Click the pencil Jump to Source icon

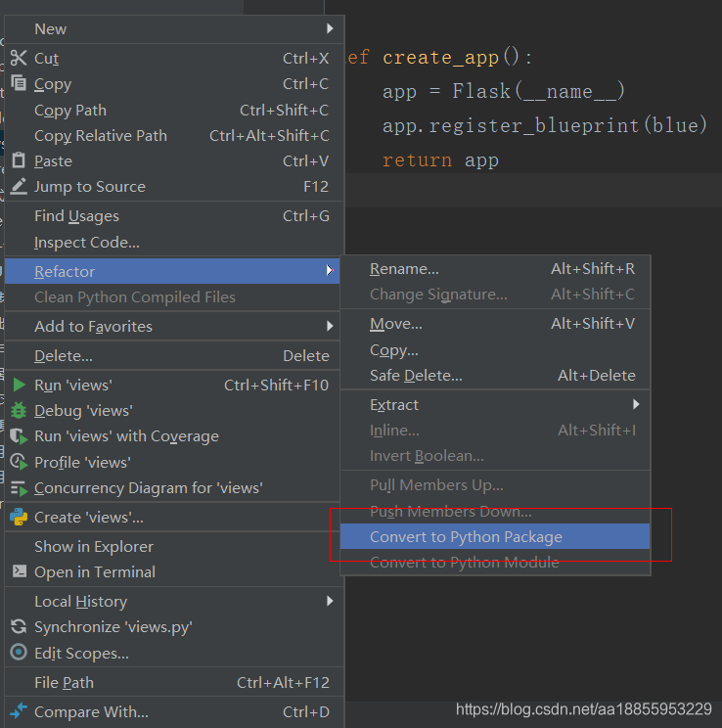pos(19,186)
